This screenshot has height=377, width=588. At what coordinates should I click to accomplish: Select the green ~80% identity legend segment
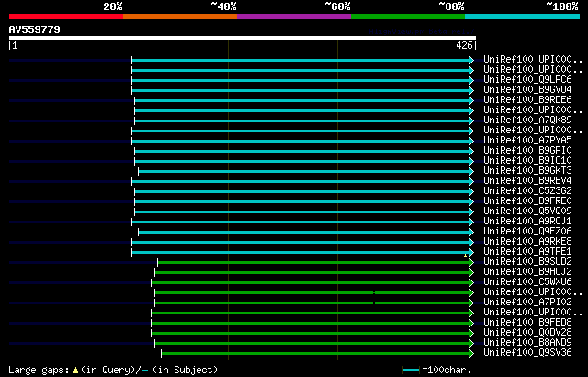(408, 17)
